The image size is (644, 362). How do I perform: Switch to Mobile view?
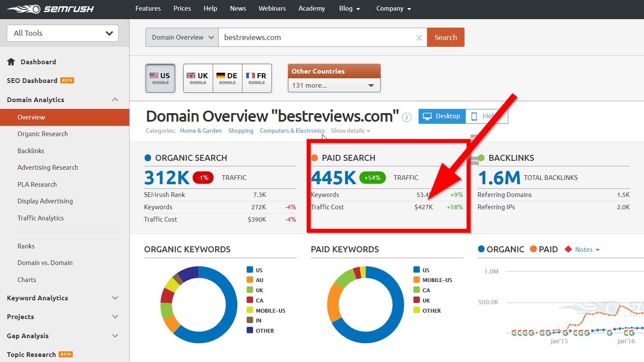(x=486, y=116)
